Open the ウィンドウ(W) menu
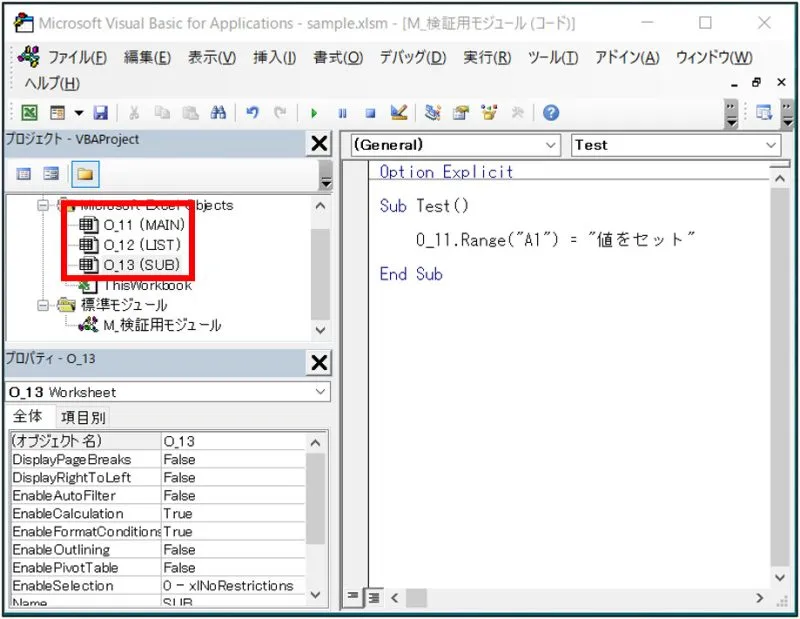The image size is (800, 619). (714, 57)
